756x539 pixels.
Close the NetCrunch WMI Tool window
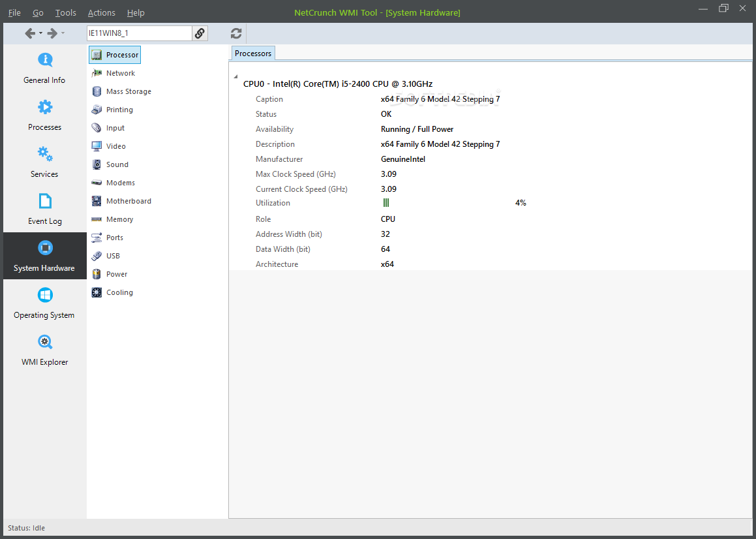[x=742, y=8]
